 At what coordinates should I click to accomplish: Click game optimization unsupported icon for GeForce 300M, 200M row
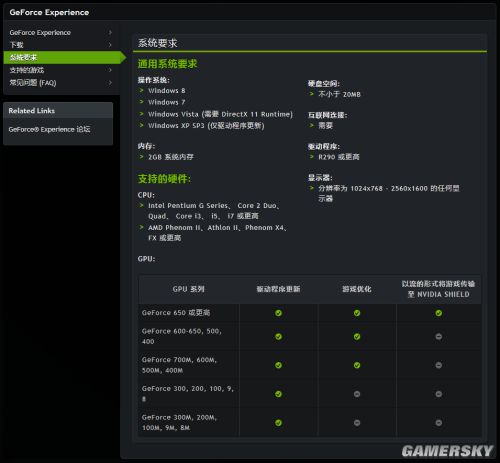357,423
